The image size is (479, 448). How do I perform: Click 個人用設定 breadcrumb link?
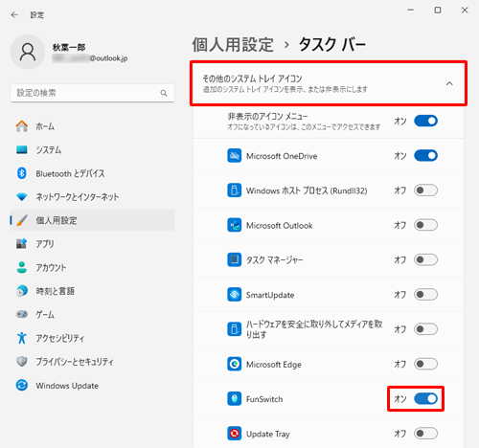233,44
